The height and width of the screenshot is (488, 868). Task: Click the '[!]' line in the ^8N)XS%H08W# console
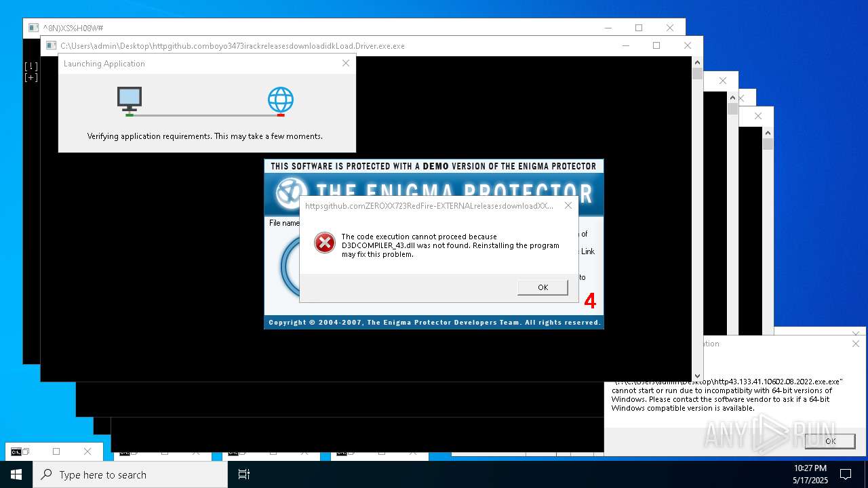point(31,66)
